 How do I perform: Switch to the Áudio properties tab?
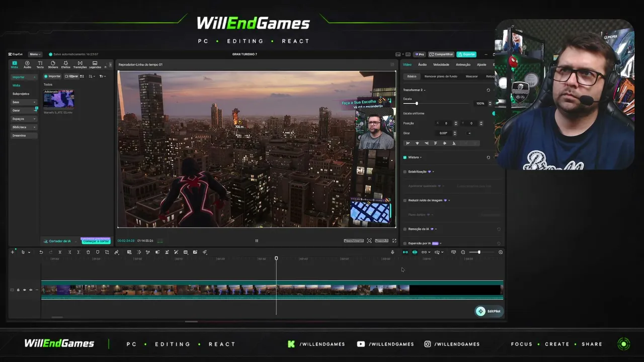[x=422, y=64]
